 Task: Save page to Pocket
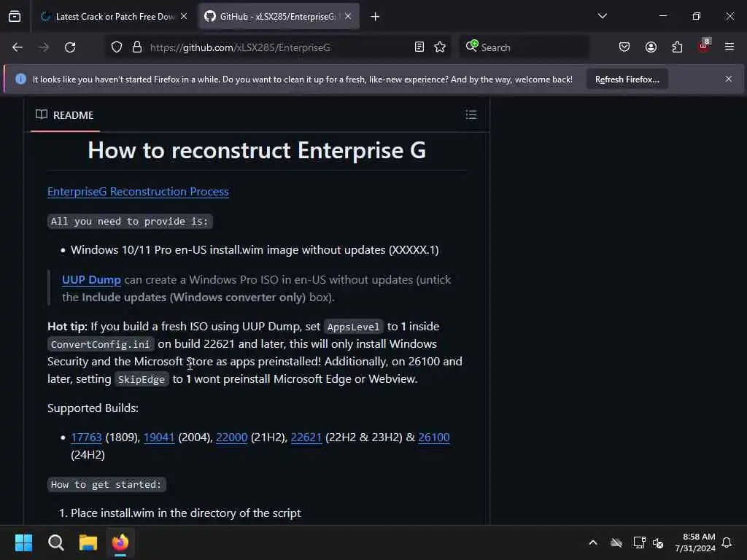click(624, 47)
